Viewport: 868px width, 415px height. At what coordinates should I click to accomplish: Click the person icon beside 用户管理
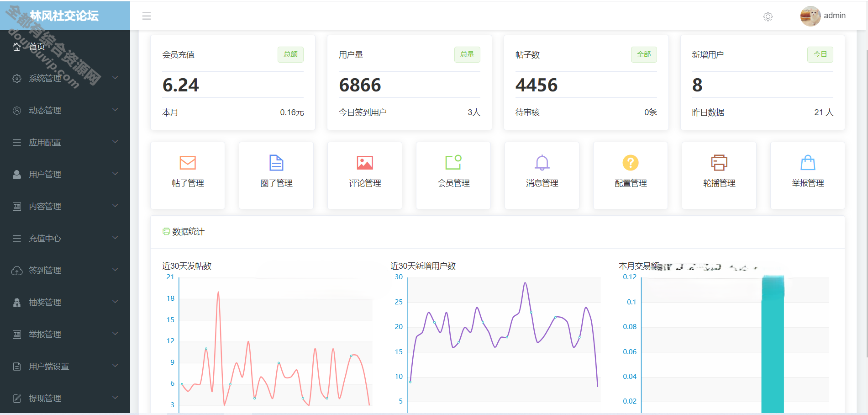click(17, 174)
